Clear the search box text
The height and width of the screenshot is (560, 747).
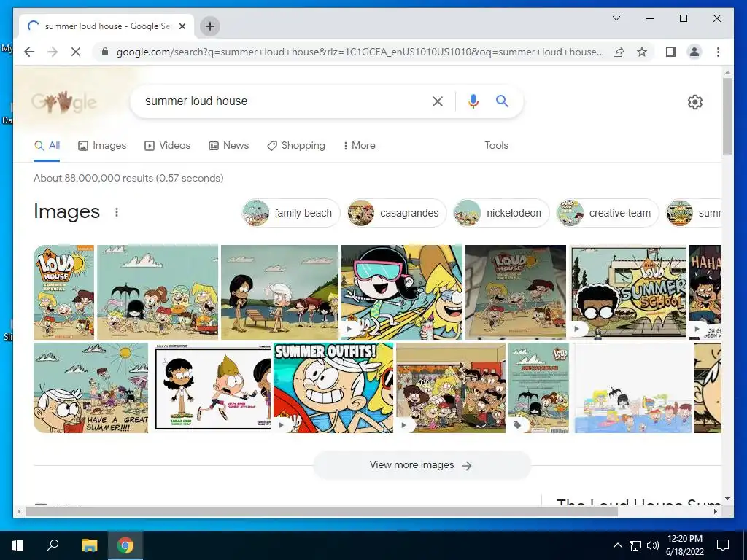438,101
